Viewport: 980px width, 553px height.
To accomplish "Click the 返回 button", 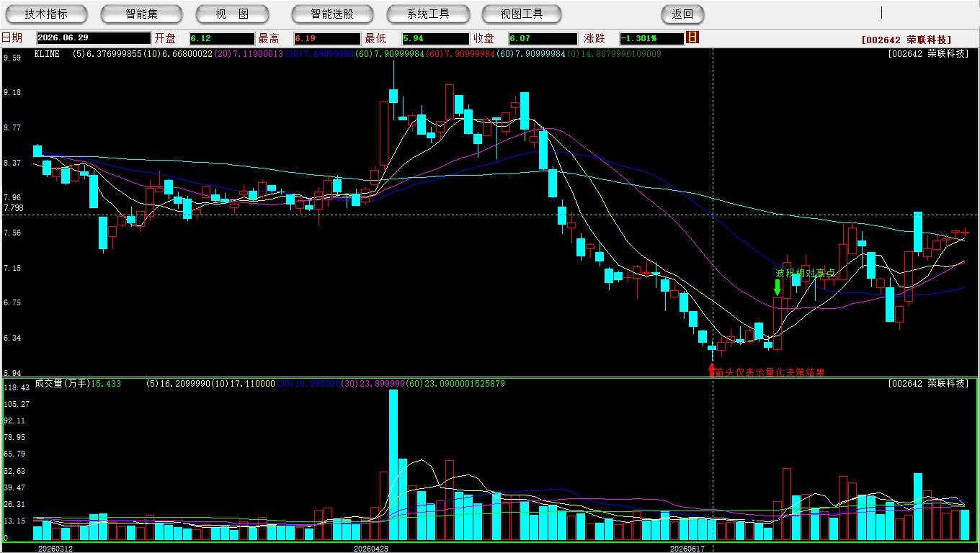I will point(682,14).
